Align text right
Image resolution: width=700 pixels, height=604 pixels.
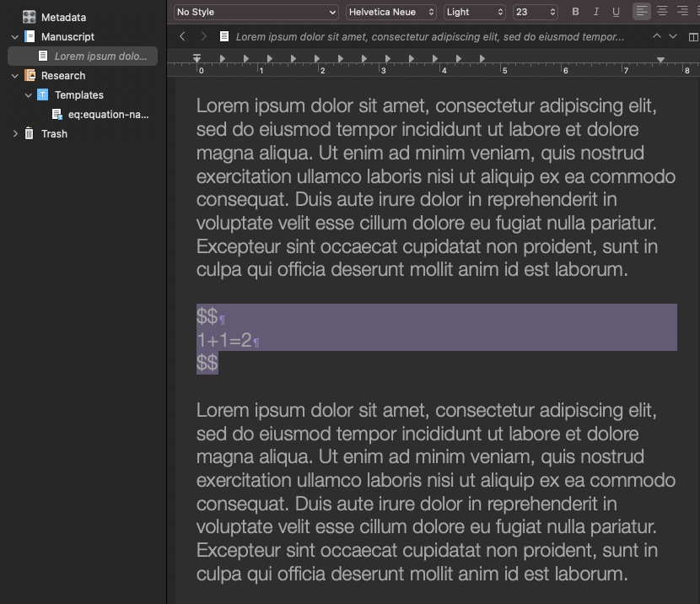click(x=682, y=11)
